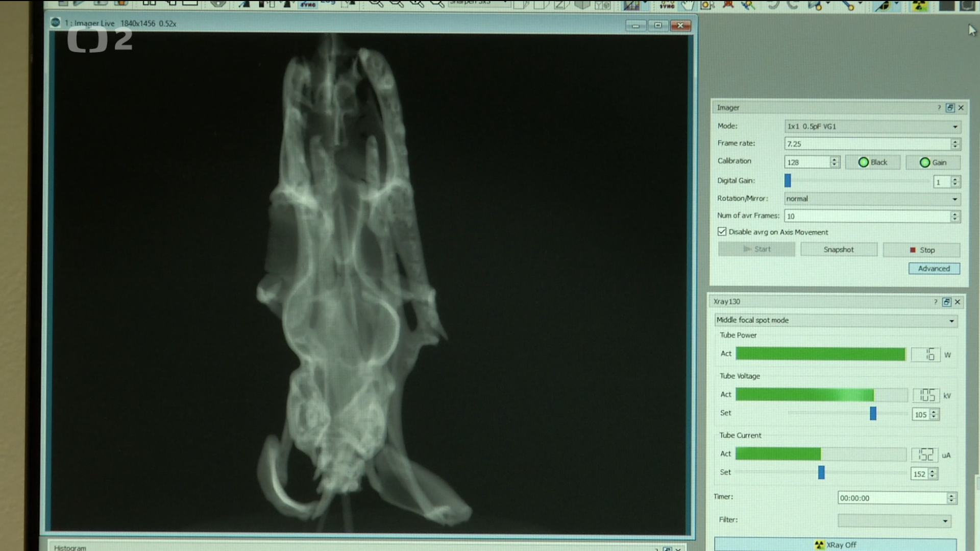Uncheck Disable avrg on Axis Movement
The image size is (980, 551).
click(x=722, y=232)
